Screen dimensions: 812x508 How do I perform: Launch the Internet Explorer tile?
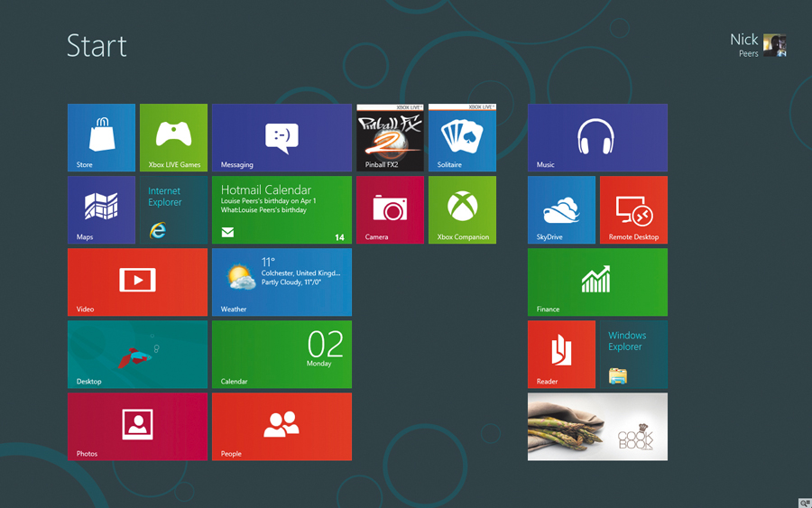pos(173,209)
